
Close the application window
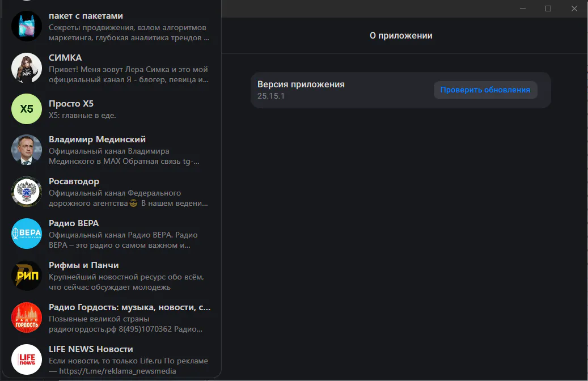click(x=574, y=9)
